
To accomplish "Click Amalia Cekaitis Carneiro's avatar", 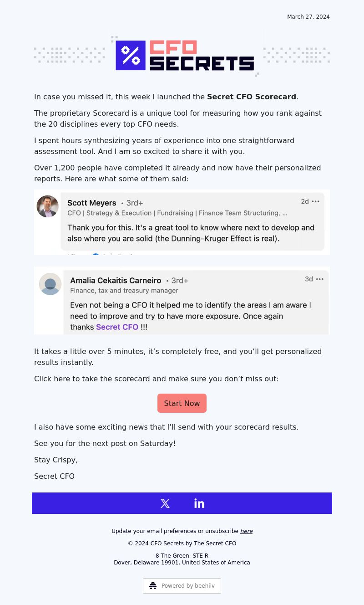I will (50, 284).
